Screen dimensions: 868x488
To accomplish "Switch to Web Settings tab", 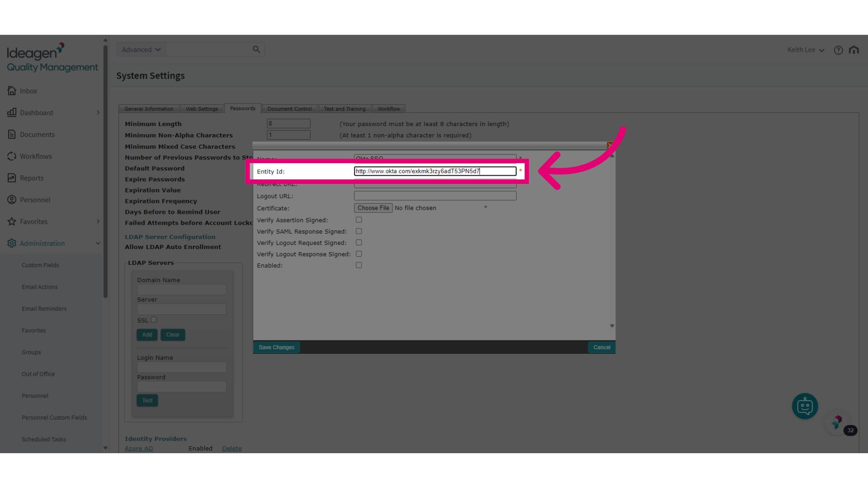I will click(x=202, y=109).
